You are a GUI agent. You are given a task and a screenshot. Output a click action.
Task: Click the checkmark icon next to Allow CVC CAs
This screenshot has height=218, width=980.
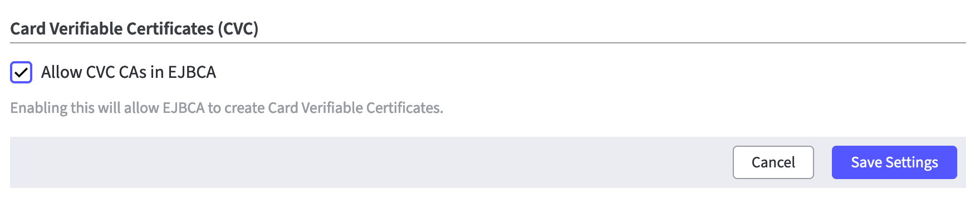click(21, 72)
